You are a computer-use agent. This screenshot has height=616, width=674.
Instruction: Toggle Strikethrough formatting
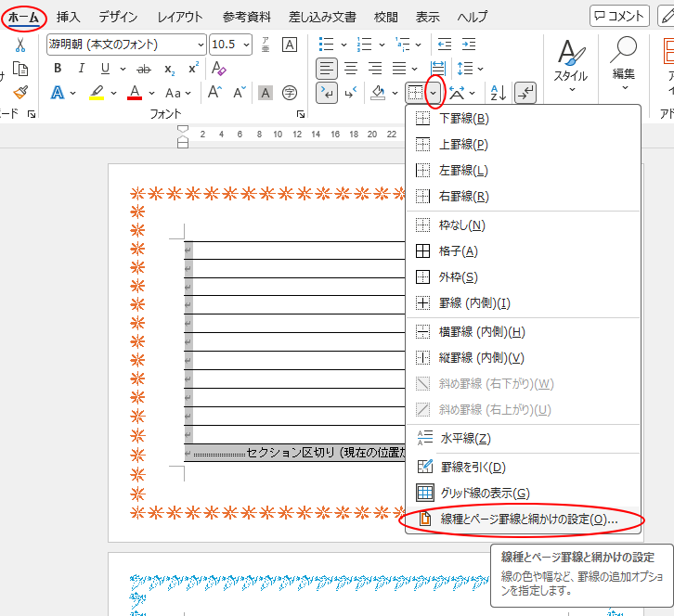click(x=144, y=69)
